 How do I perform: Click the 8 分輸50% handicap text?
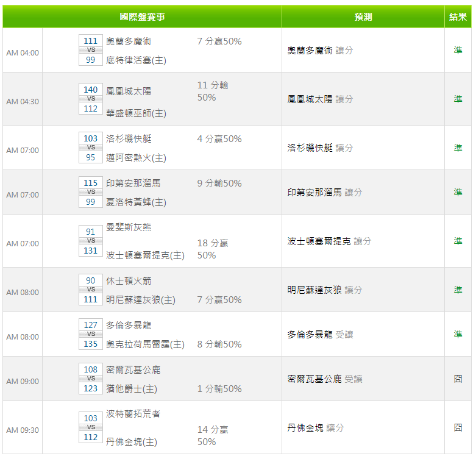(x=219, y=344)
